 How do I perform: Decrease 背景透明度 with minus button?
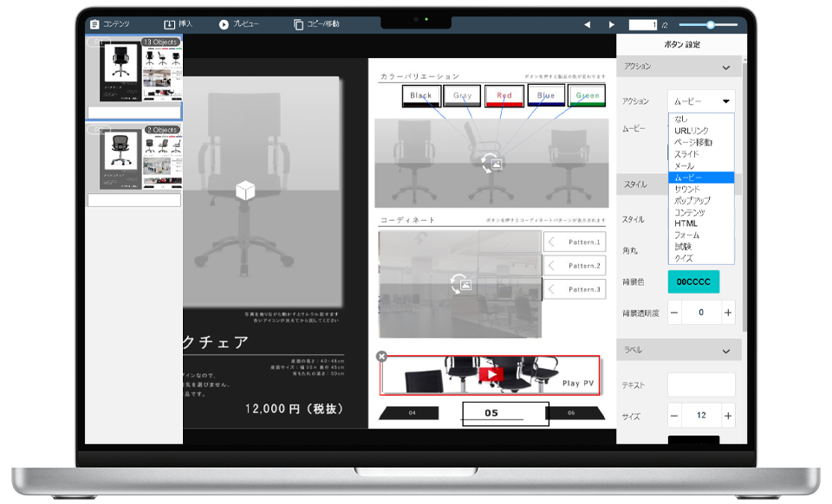click(x=674, y=313)
